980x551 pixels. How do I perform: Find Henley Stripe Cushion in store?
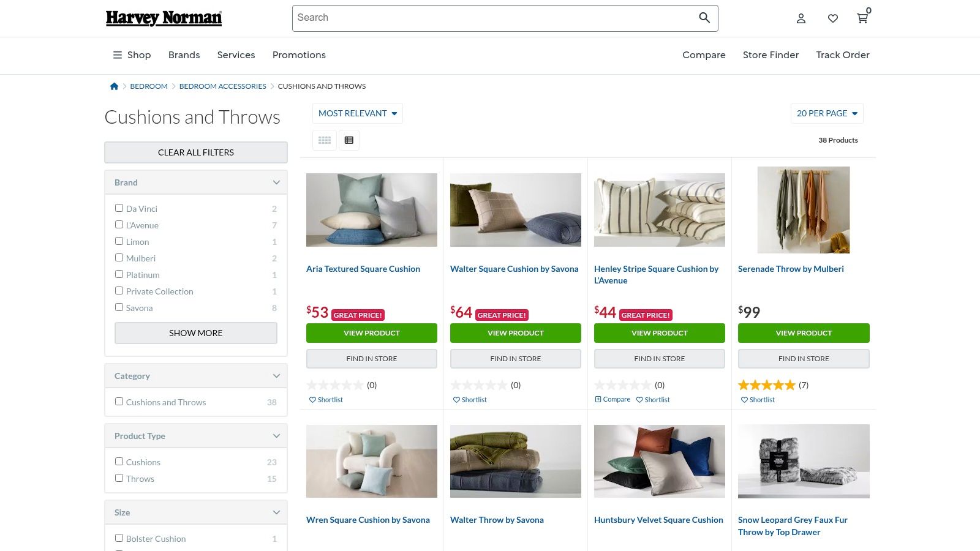[660, 359]
